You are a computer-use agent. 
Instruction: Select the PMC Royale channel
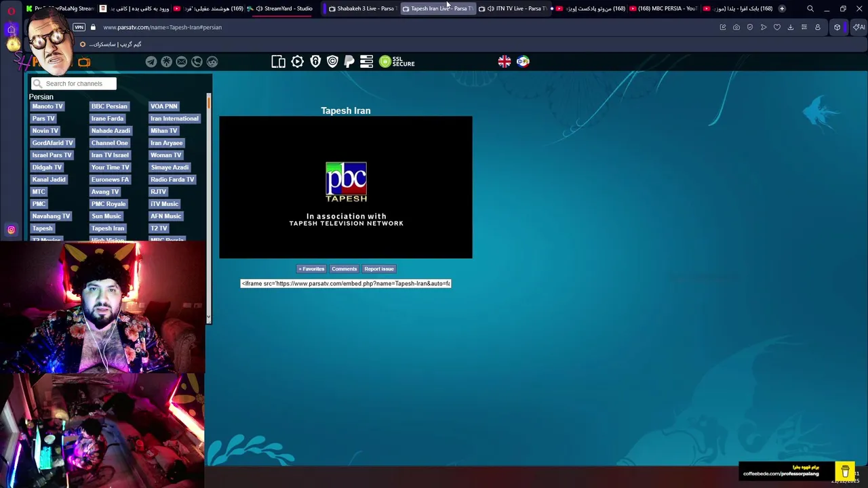tap(108, 204)
